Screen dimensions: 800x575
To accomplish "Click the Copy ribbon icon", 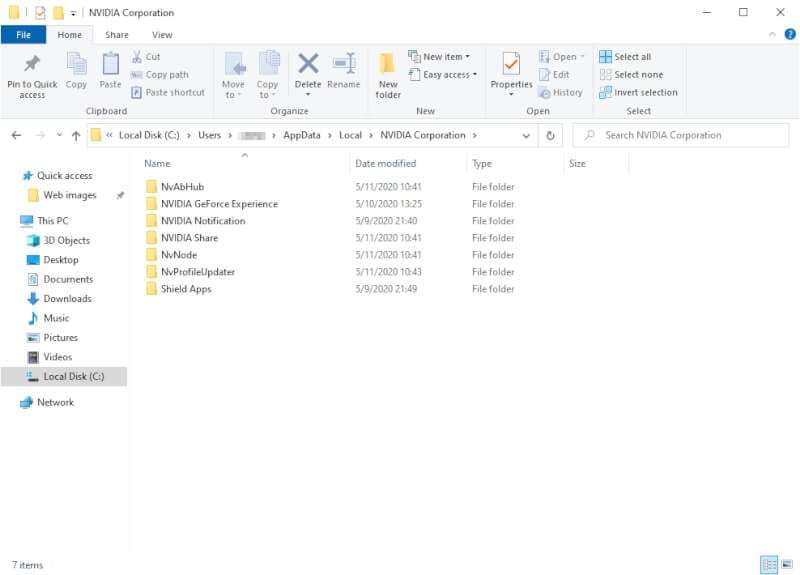I will point(76,65).
